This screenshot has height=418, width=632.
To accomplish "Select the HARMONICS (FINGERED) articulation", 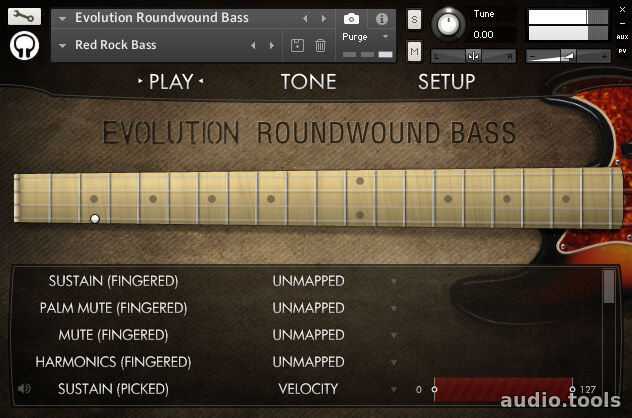I will [113, 362].
